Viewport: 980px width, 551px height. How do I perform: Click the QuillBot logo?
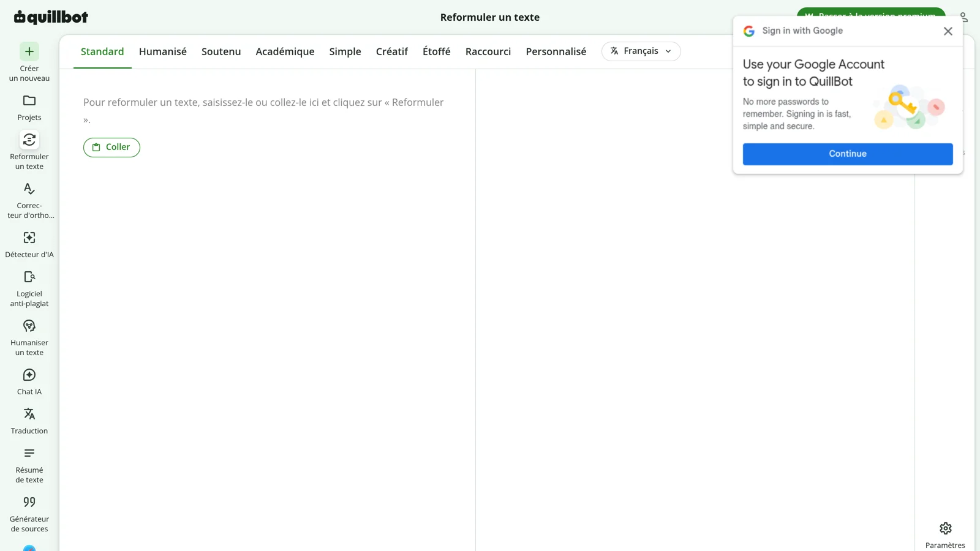51,17
